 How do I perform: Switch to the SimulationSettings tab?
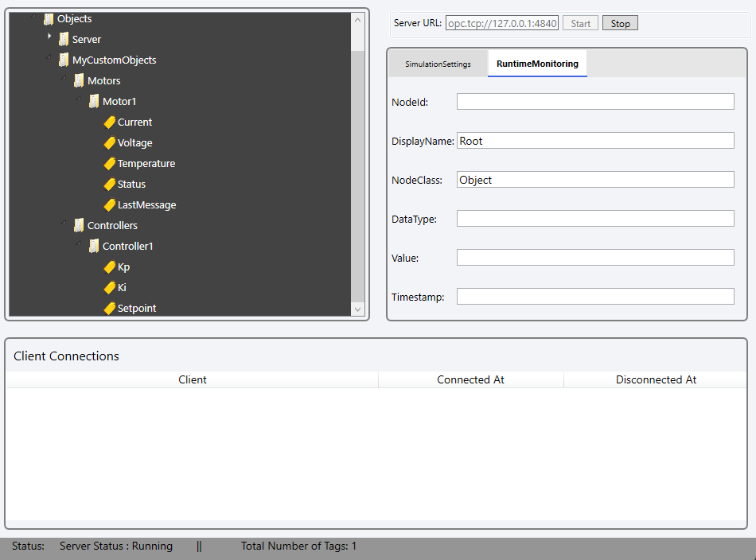[x=438, y=64]
